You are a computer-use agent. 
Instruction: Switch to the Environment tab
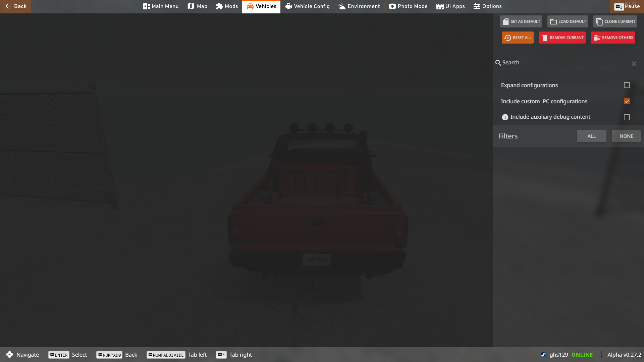[x=359, y=6]
